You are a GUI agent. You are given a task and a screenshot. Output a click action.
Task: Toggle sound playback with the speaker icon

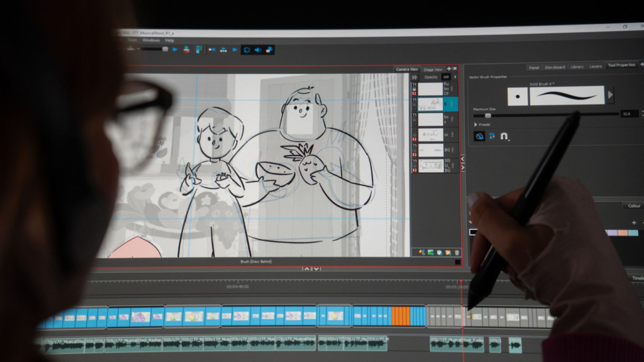[x=258, y=49]
